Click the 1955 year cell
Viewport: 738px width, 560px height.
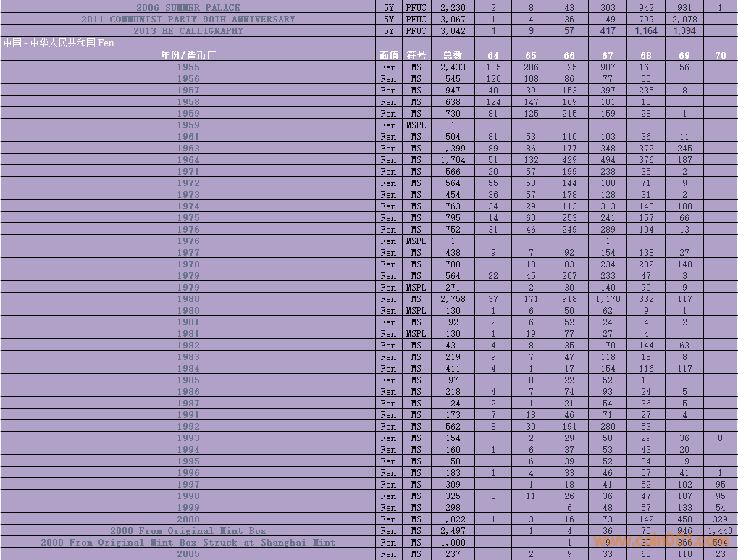click(188, 67)
